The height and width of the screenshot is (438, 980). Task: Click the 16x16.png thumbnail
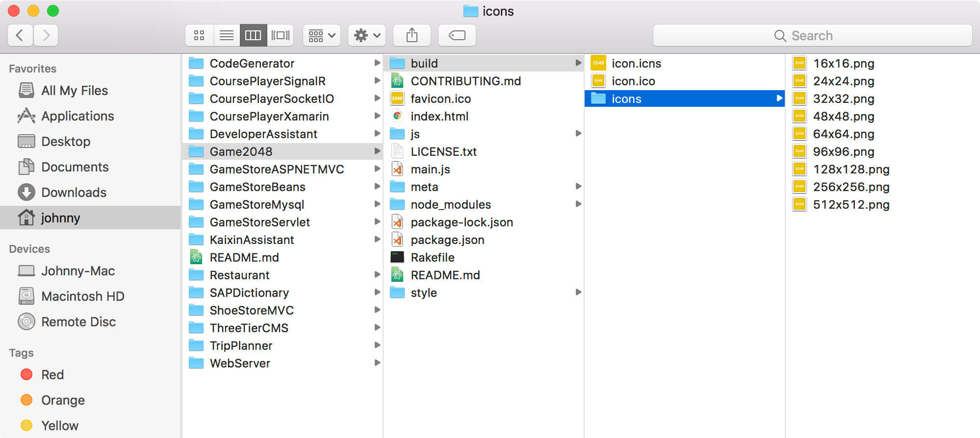pos(799,63)
